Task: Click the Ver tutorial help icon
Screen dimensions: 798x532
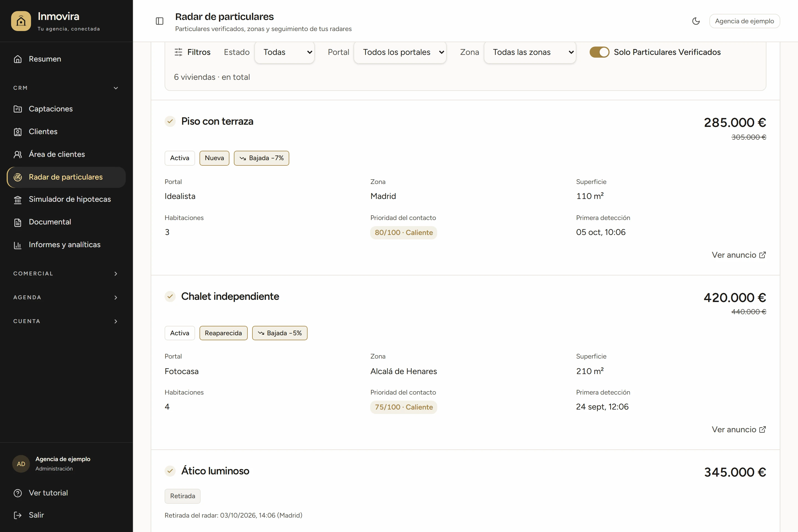Action: click(18, 493)
